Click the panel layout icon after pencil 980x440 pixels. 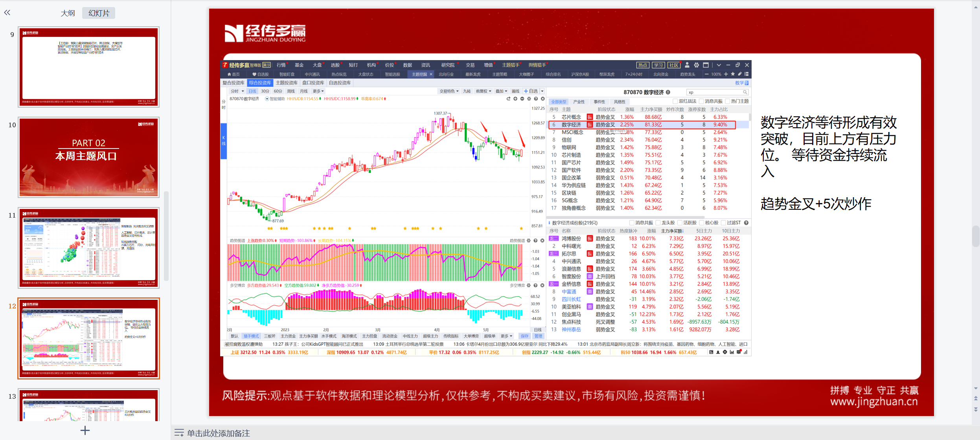click(746, 74)
